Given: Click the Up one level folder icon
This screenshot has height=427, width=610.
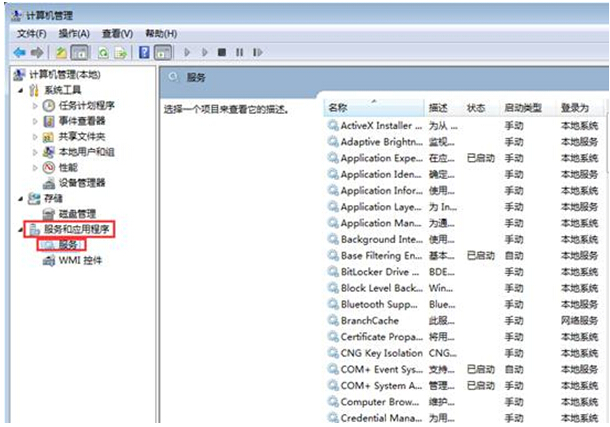Looking at the screenshot, I should point(61,52).
